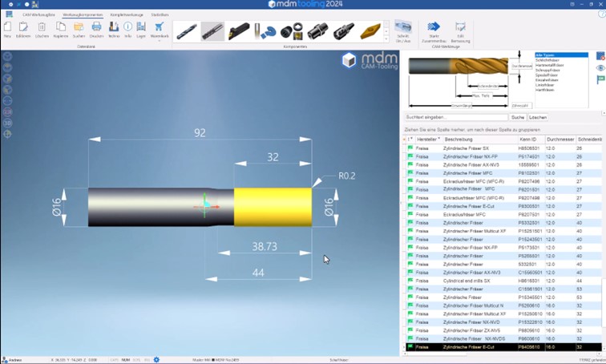606x364 pixels.
Task: Select the yellow cutting insert component icon
Action: point(370,31)
